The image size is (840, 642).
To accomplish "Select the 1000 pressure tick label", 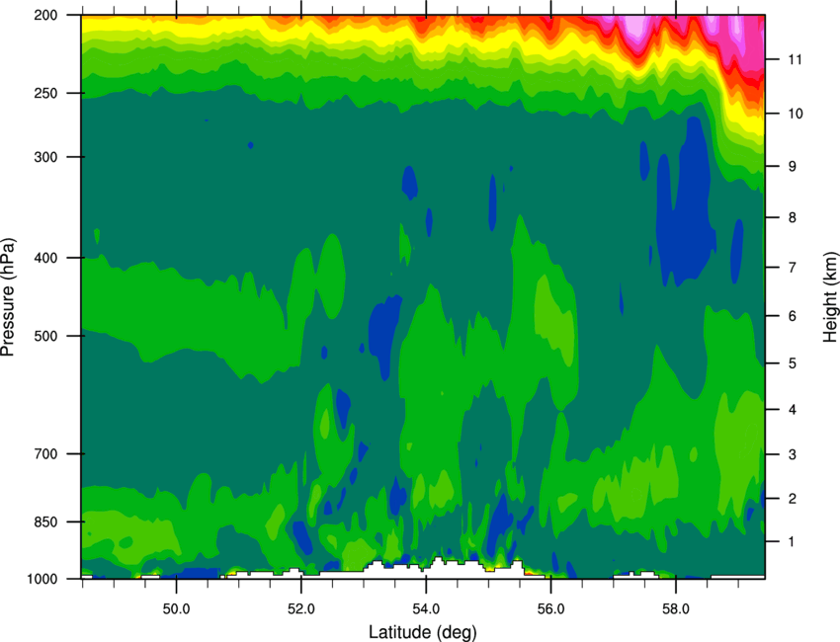I will tap(42, 579).
